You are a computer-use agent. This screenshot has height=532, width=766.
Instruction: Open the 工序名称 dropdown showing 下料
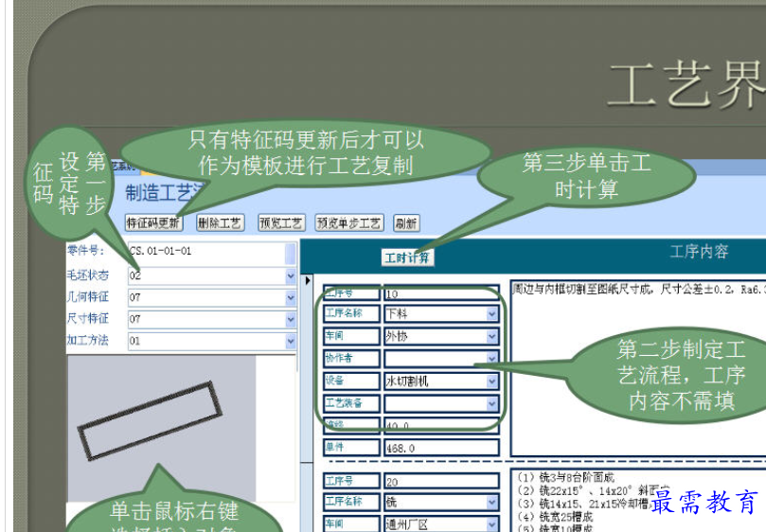[492, 314]
